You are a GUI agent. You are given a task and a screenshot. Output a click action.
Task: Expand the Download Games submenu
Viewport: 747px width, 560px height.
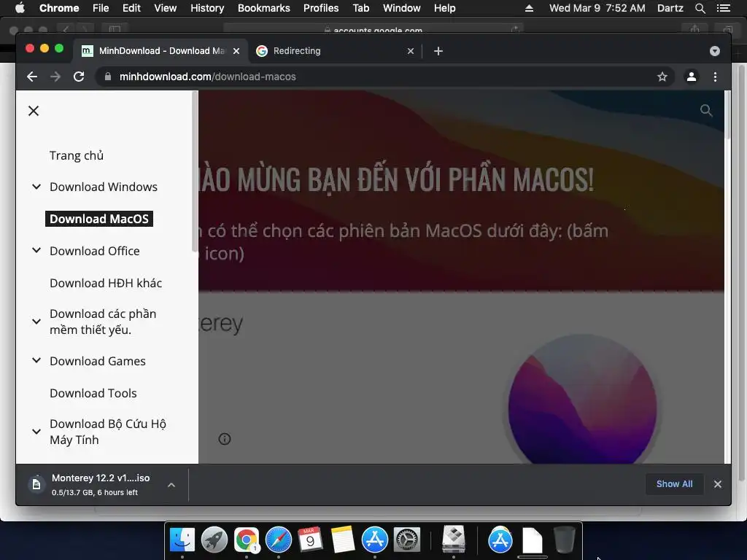(x=36, y=360)
